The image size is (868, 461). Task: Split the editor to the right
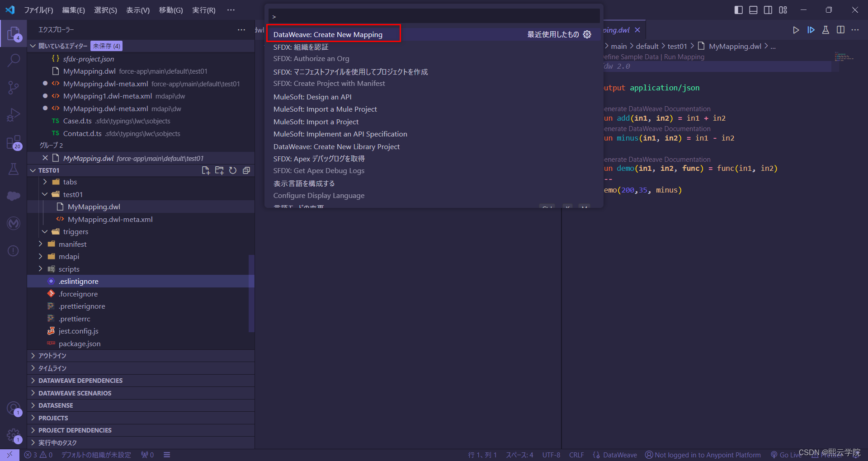(x=840, y=30)
